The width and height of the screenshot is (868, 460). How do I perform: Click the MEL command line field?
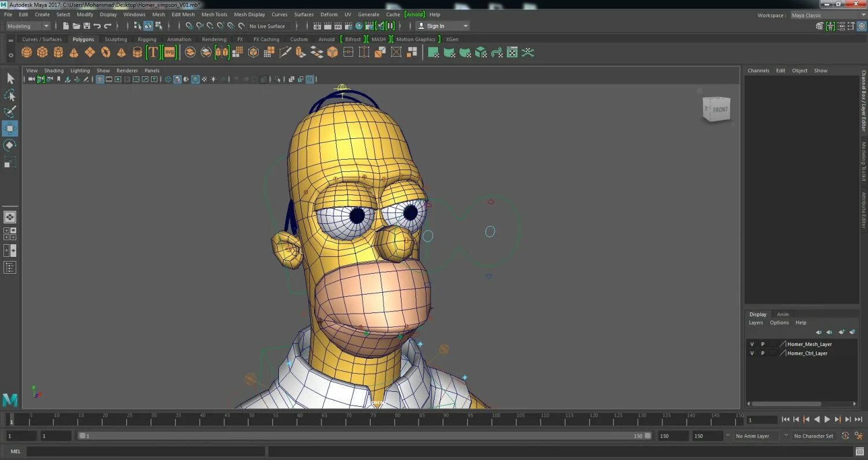pyautogui.click(x=145, y=451)
